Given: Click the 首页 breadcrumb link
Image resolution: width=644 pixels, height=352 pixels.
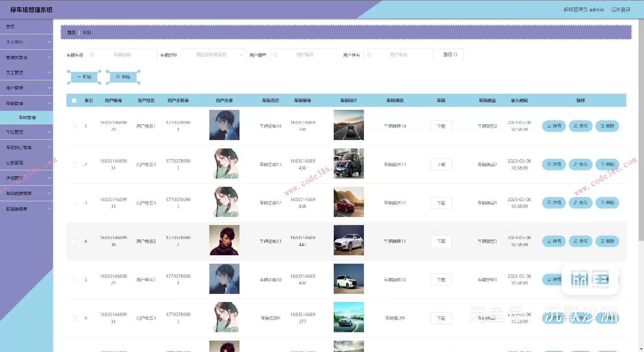Looking at the screenshot, I should coord(71,33).
